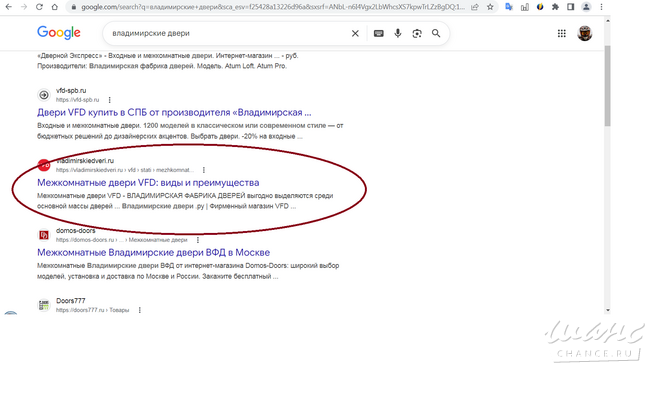The image size is (670, 393).
Task: Click the page scrollbar thumb
Action: coord(607,85)
